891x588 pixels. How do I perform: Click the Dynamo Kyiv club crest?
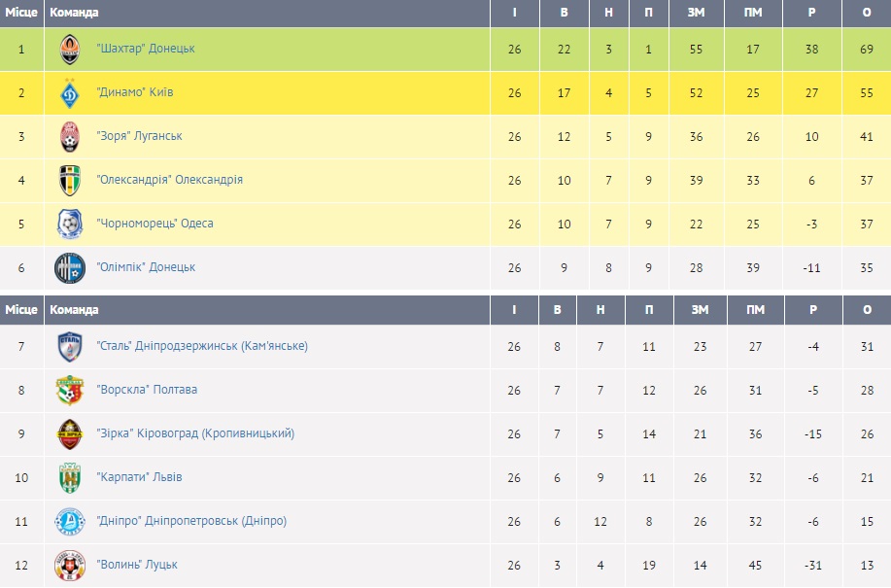pos(69,92)
